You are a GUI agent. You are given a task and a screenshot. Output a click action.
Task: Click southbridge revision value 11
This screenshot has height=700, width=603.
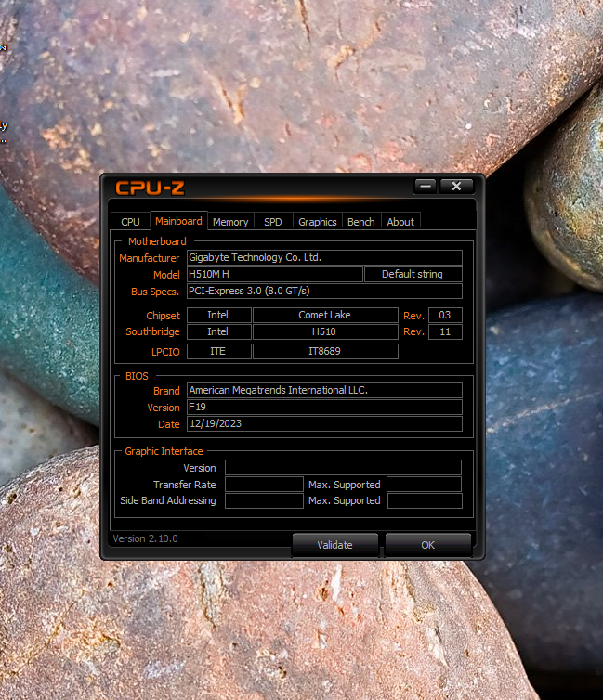pos(445,331)
